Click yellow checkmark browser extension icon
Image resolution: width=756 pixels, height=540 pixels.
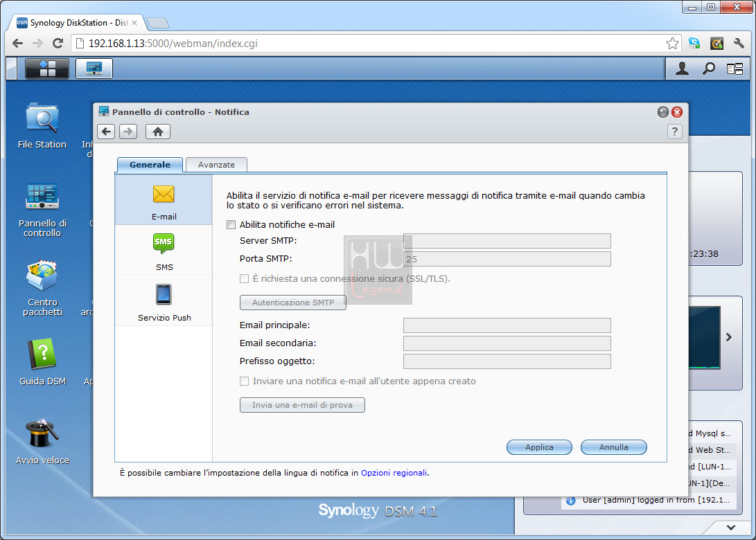(x=717, y=44)
